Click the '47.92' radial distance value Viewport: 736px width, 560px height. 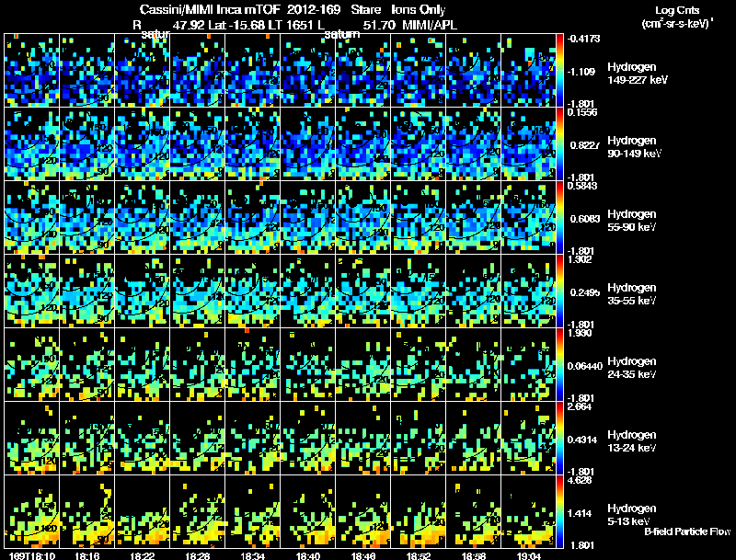coord(189,25)
